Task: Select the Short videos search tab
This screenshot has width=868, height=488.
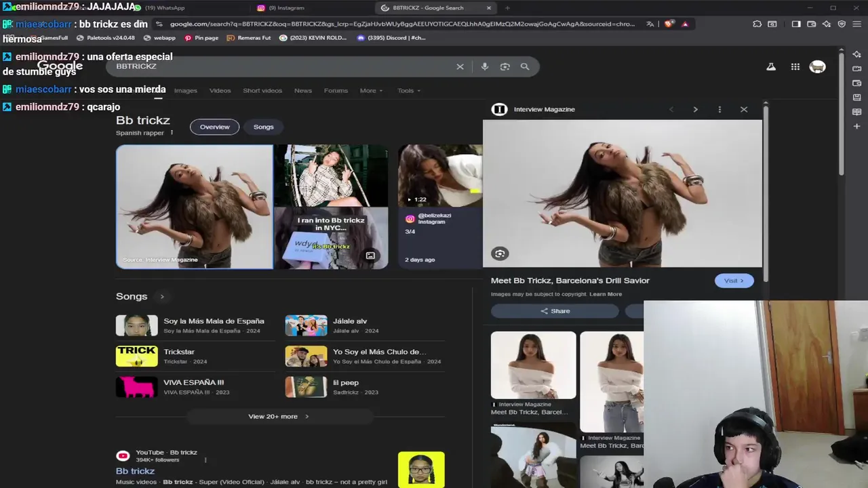Action: pyautogui.click(x=262, y=90)
